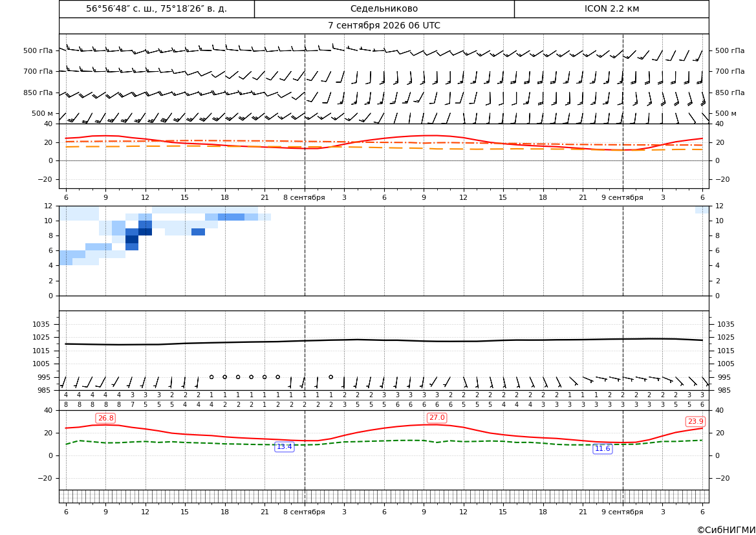Click the 9 сентября label on the bottom axis
The width and height of the screenshot is (756, 535).
tap(622, 512)
